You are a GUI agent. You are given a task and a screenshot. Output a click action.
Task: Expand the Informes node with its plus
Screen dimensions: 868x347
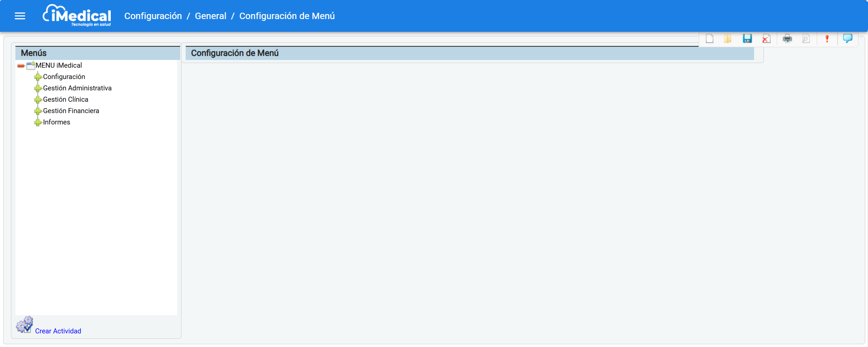coord(38,123)
